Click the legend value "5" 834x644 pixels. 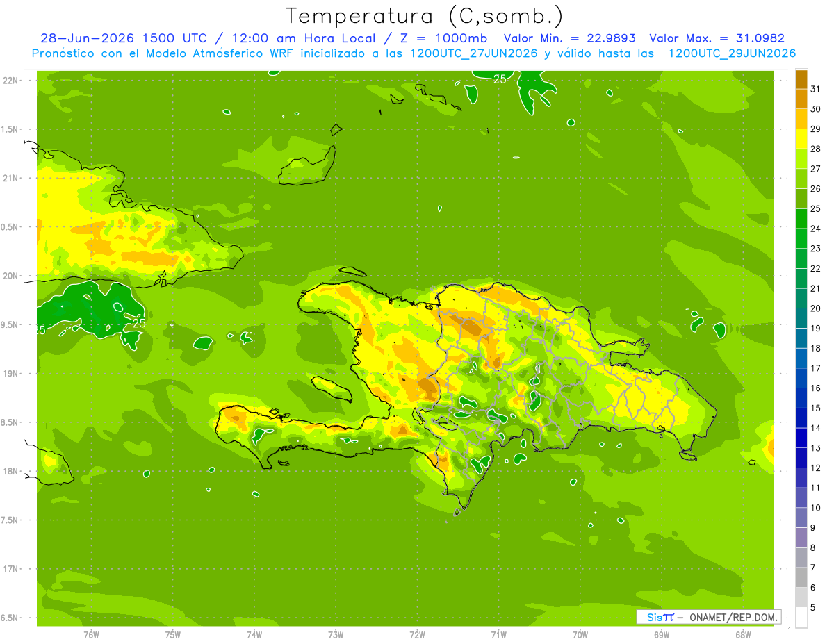click(813, 608)
